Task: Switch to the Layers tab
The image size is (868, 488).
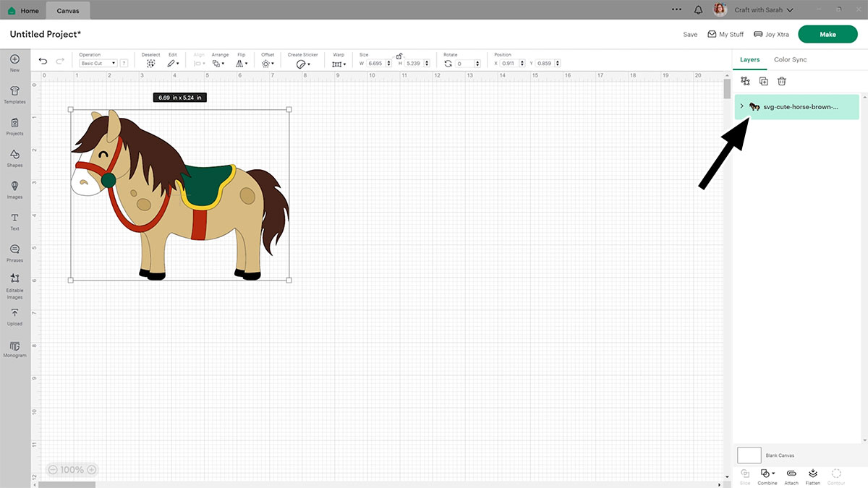Action: coord(750,59)
